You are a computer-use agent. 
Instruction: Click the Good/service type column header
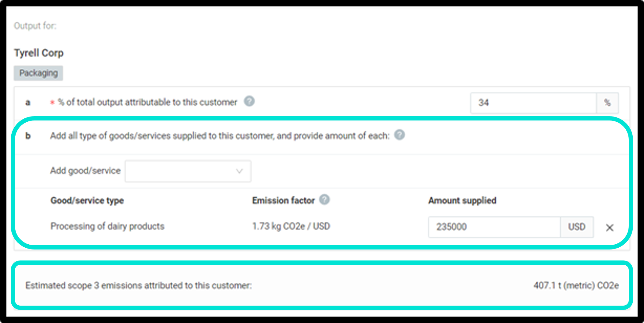(x=87, y=201)
